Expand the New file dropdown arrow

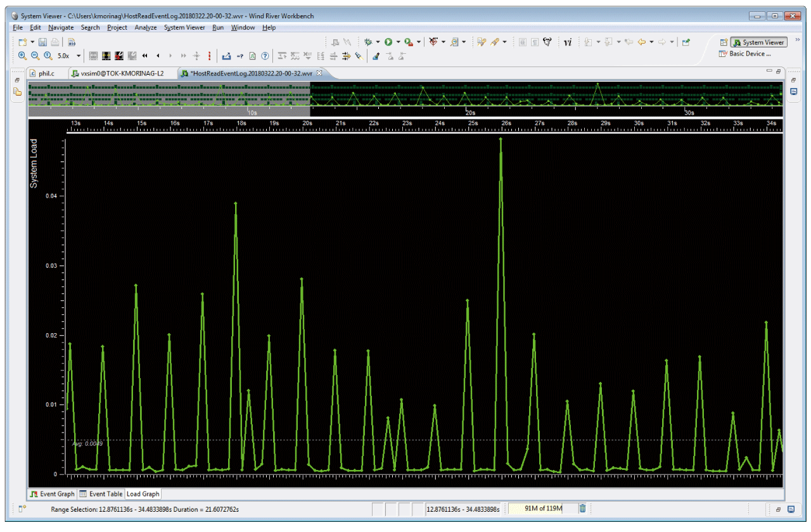32,42
